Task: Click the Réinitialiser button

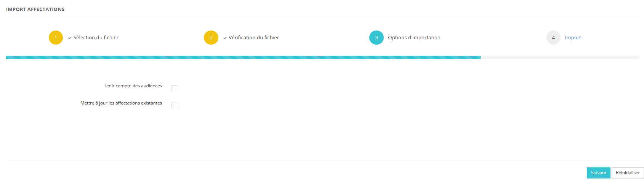Action: tap(627, 173)
